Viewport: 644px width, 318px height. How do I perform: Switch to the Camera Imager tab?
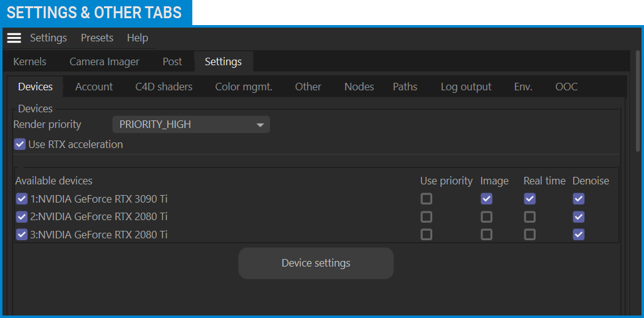[105, 61]
